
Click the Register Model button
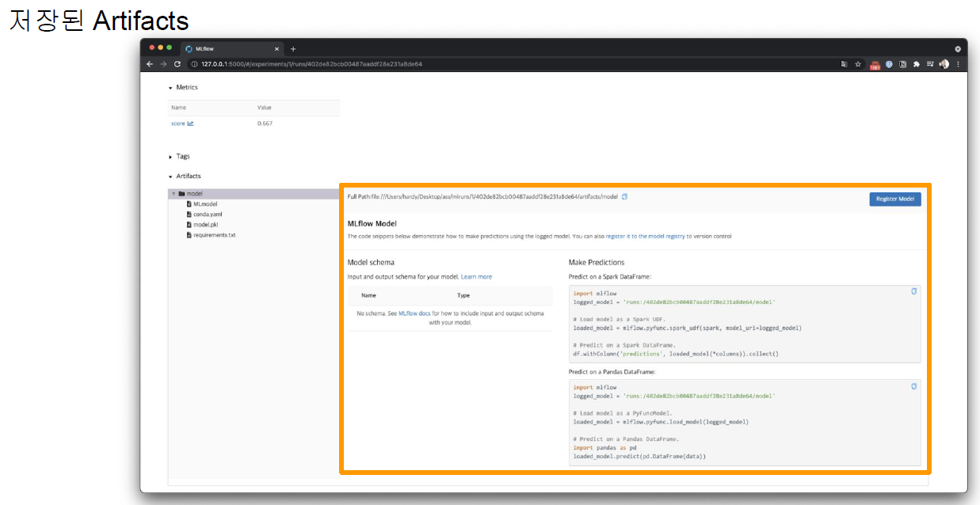tap(895, 199)
